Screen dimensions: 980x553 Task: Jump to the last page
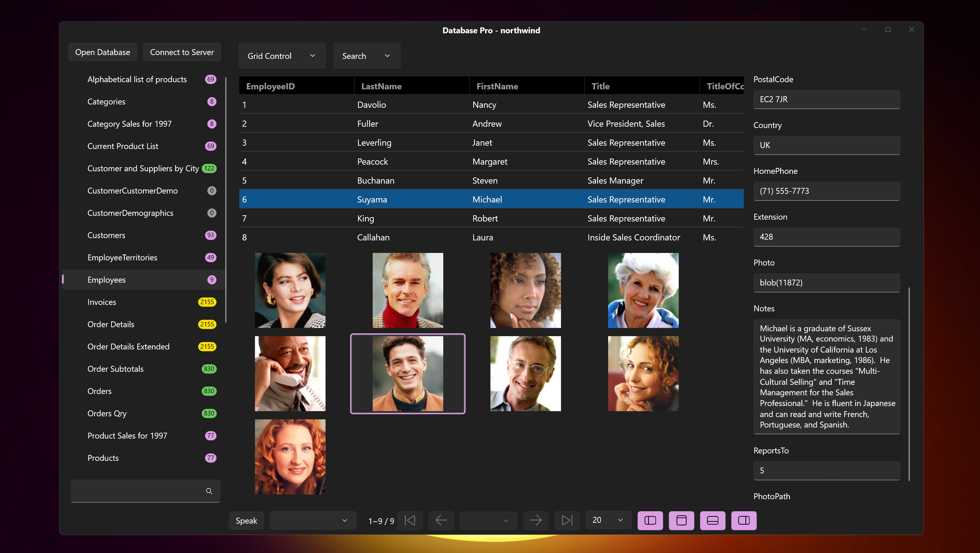[x=567, y=520]
